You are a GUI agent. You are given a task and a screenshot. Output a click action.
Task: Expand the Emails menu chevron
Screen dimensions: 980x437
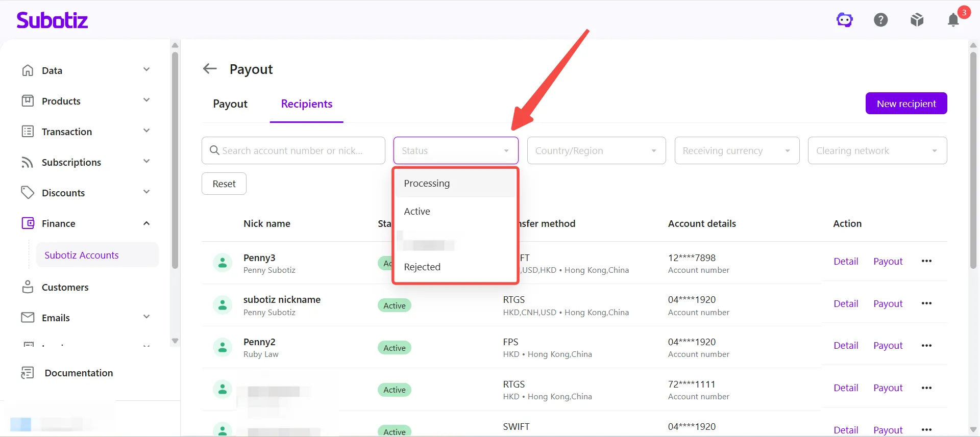[x=146, y=317]
